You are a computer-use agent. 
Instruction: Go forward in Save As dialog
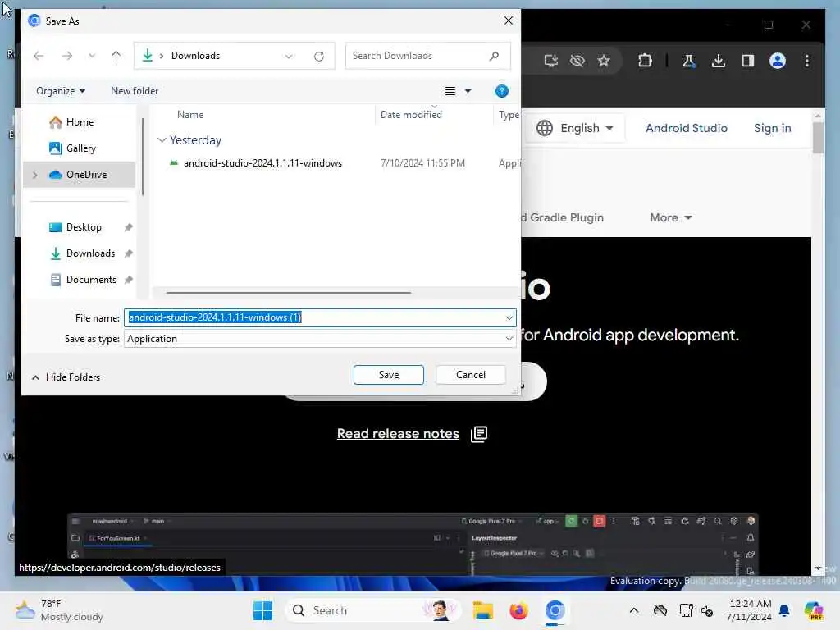(67, 56)
